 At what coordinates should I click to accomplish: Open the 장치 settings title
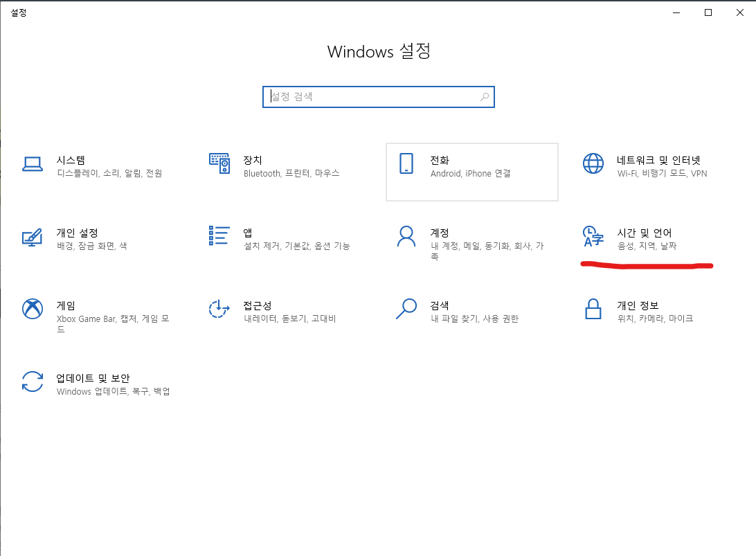pyautogui.click(x=253, y=160)
